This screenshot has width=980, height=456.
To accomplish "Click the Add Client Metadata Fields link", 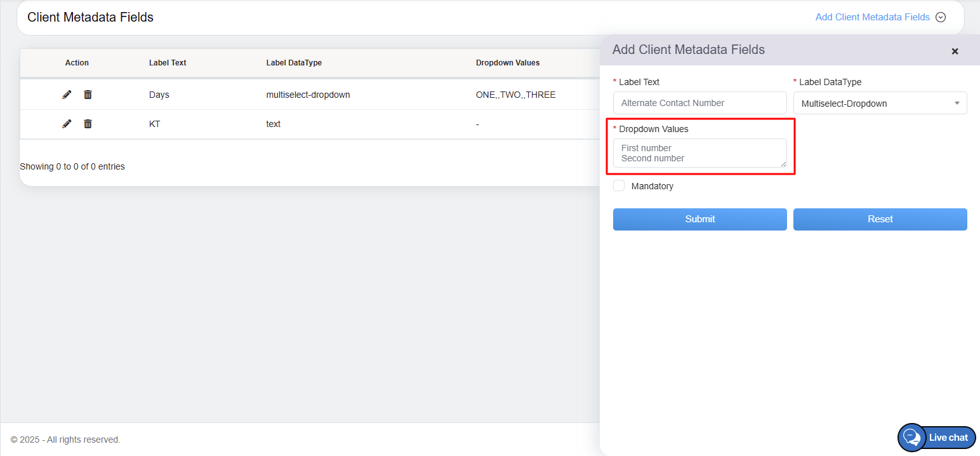I will 872,17.
